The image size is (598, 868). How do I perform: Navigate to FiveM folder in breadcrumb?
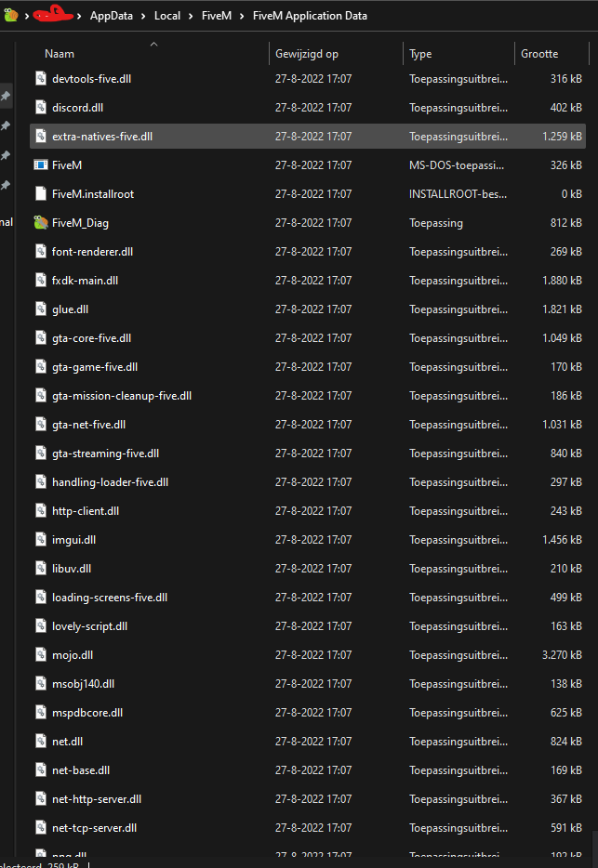(x=216, y=16)
